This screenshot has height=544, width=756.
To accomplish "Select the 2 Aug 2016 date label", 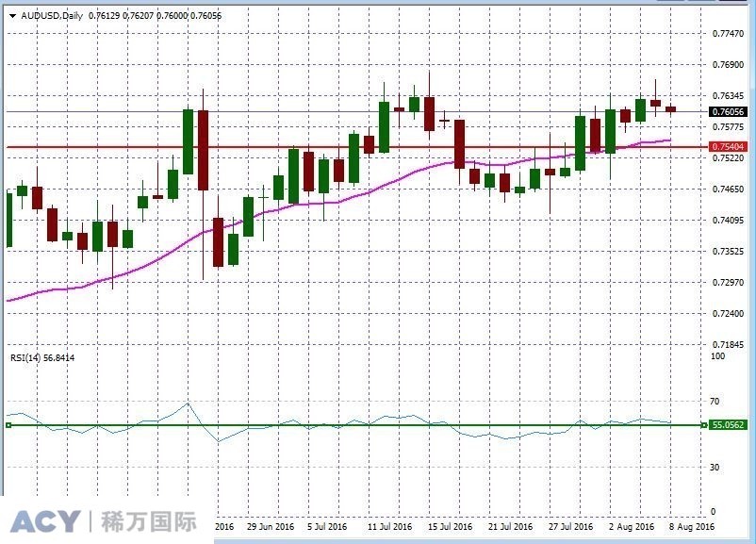I will [632, 527].
